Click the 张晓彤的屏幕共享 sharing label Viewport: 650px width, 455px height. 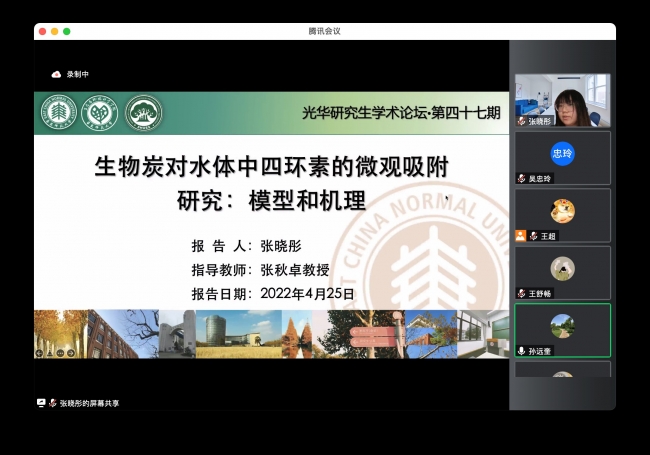click(89, 402)
